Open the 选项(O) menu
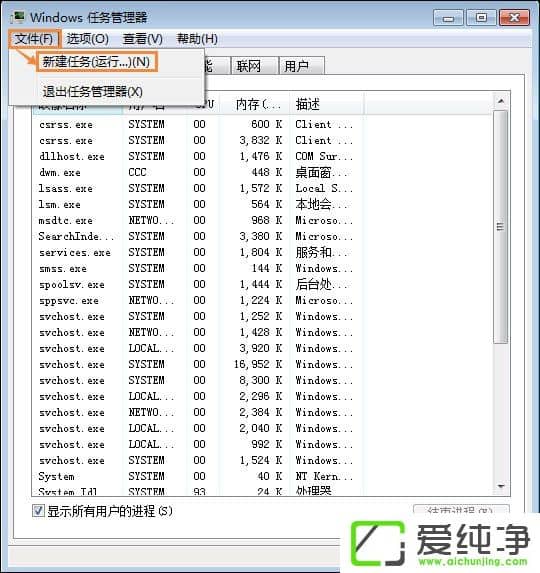540x573 pixels. (88, 39)
